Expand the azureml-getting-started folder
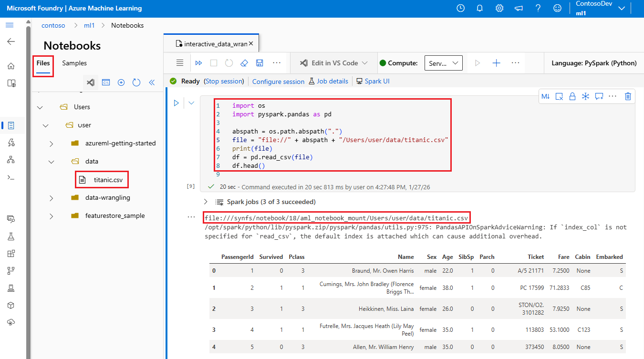Screen dimensions: 644x359 pyautogui.click(x=52, y=143)
